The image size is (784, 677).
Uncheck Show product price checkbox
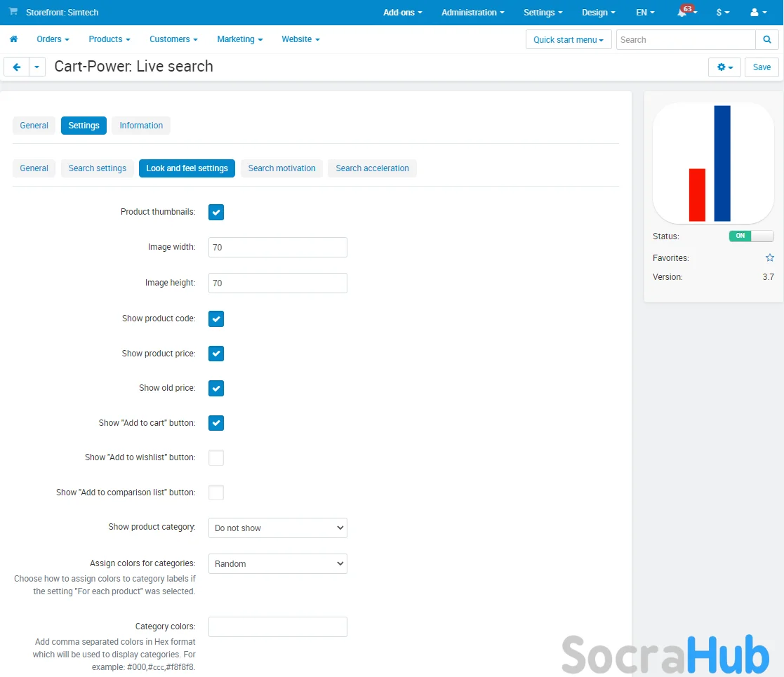point(216,354)
